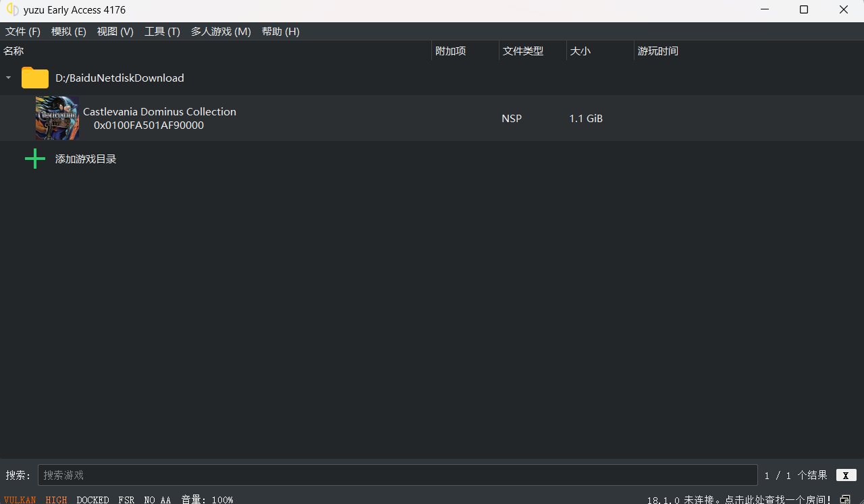Click the Castlevania Dominus Collection cover thumbnail
Viewport: 864px width, 504px height.
pos(57,118)
